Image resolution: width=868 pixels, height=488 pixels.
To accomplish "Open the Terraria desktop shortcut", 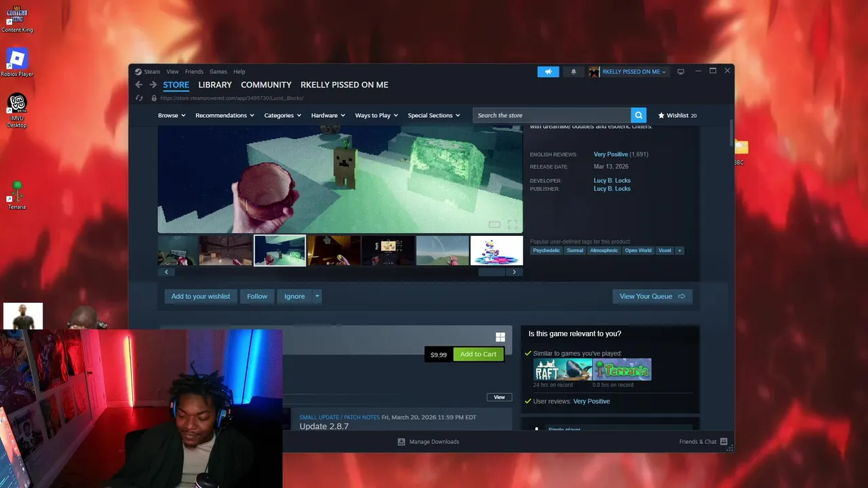I will click(17, 196).
